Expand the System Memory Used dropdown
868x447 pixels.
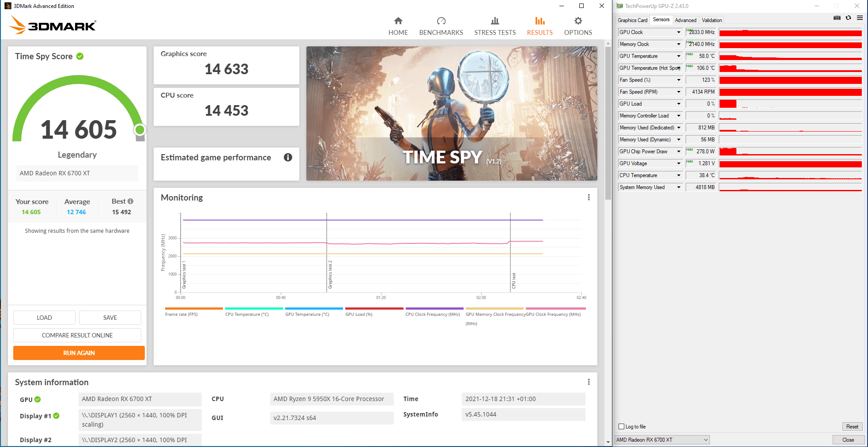click(679, 187)
